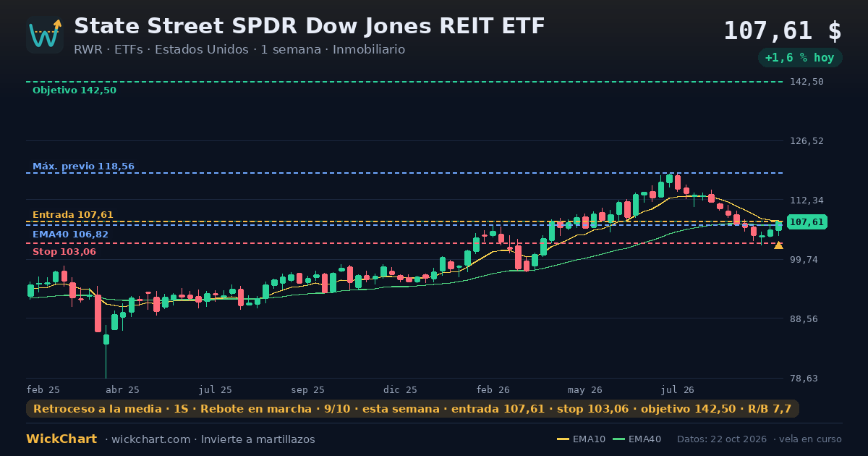This screenshot has height=456, width=868.
Task: Click the green EMA40 legend swatch
Action: coord(618,439)
